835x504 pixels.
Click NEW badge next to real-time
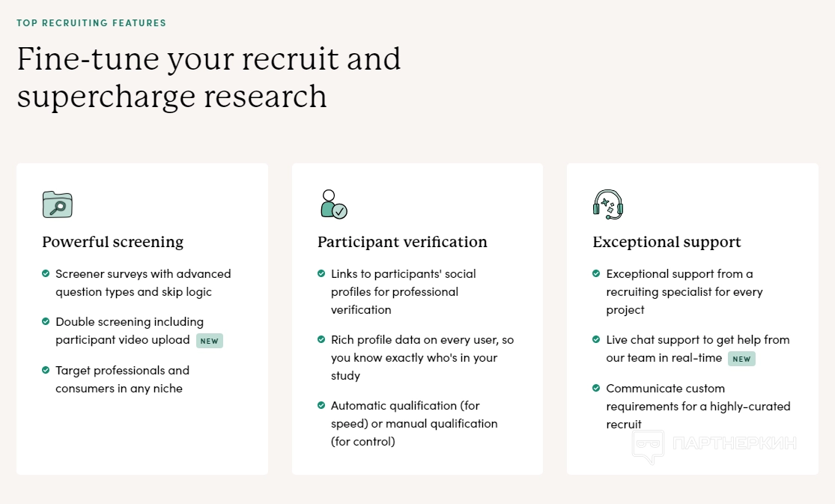tap(741, 359)
